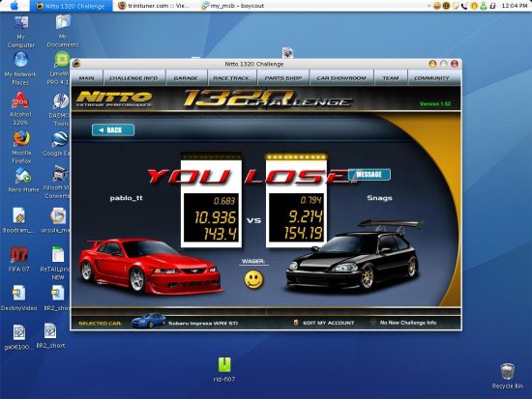Open the COMMUNITY section
The image size is (532, 399).
click(x=431, y=78)
